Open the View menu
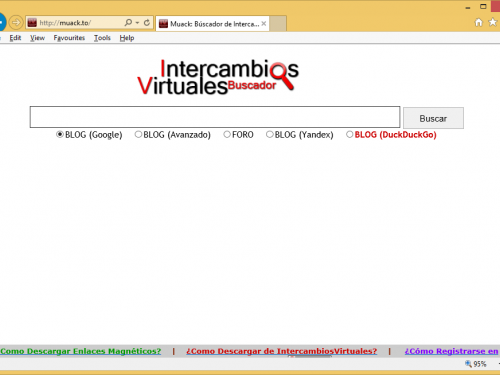The width and height of the screenshot is (500, 375). pos(37,38)
